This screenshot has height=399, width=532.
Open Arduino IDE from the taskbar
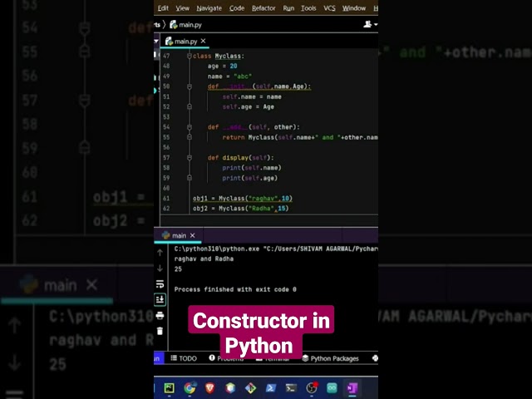pyautogui.click(x=332, y=388)
